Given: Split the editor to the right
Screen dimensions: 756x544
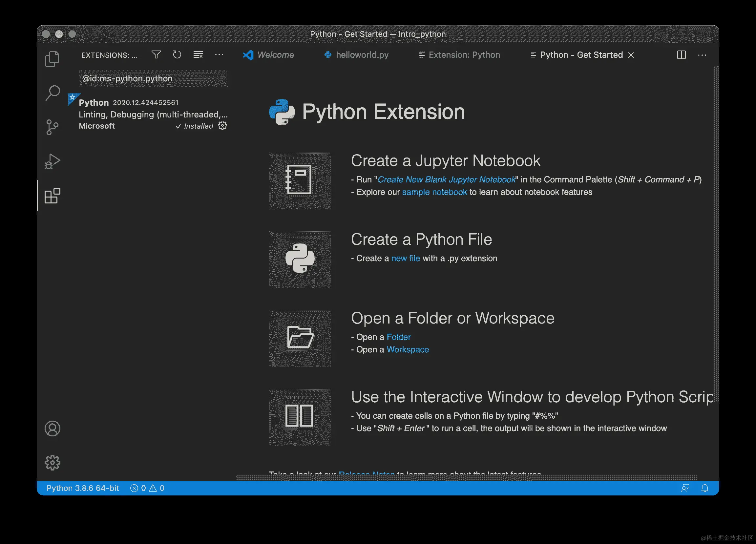Looking at the screenshot, I should point(681,55).
